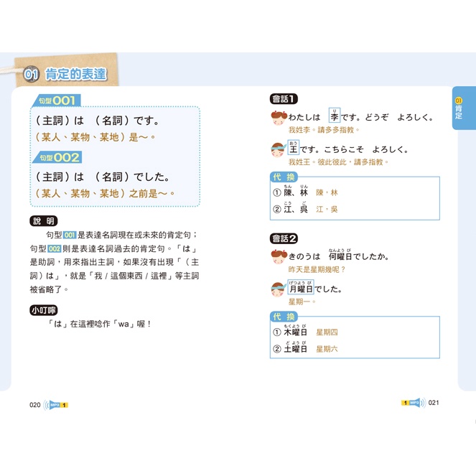Image resolution: width=476 pixels, height=476 pixels.
Task: Open the 01 肯定 side tab
Action: 459,109
